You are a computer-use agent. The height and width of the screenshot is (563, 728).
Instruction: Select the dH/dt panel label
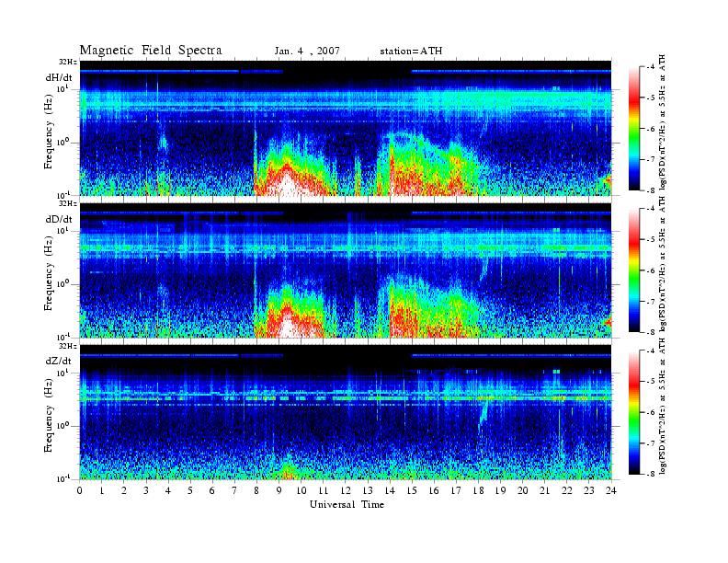(59, 77)
